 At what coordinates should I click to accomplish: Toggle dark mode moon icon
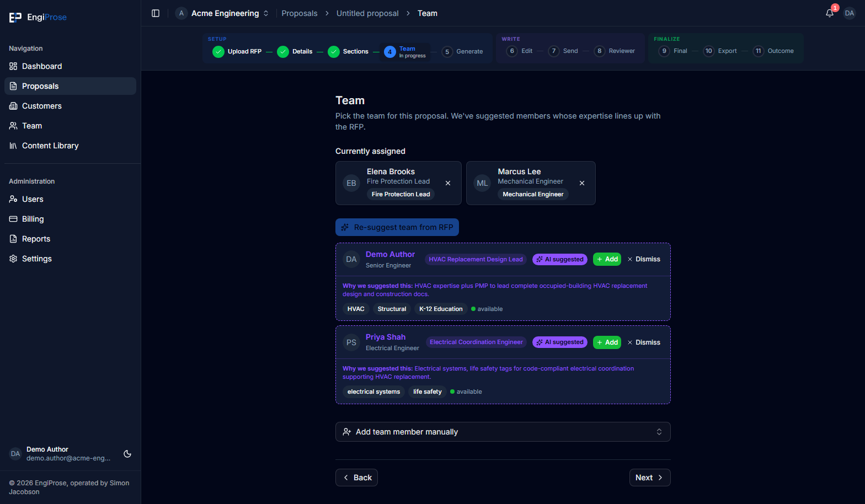127,454
